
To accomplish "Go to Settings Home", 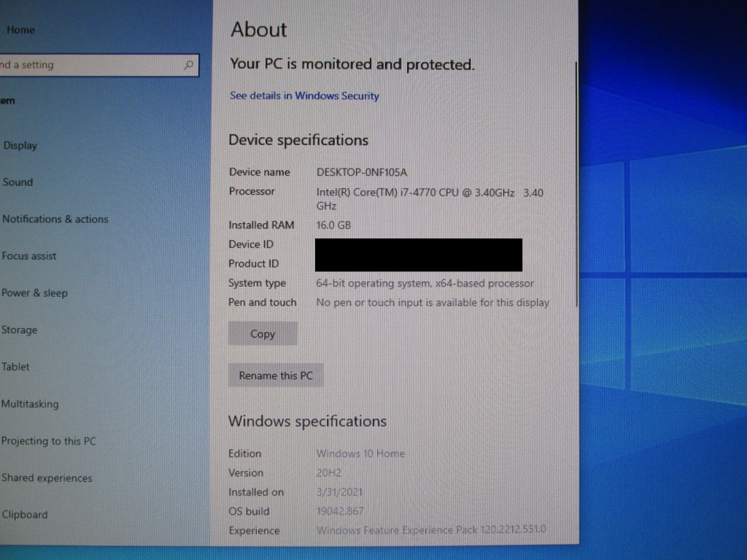I will pyautogui.click(x=20, y=30).
